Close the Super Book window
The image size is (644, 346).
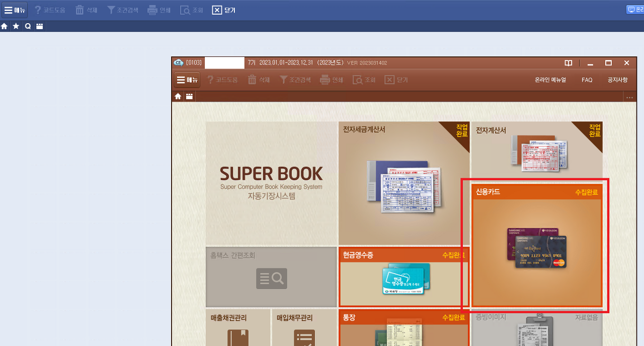[626, 63]
